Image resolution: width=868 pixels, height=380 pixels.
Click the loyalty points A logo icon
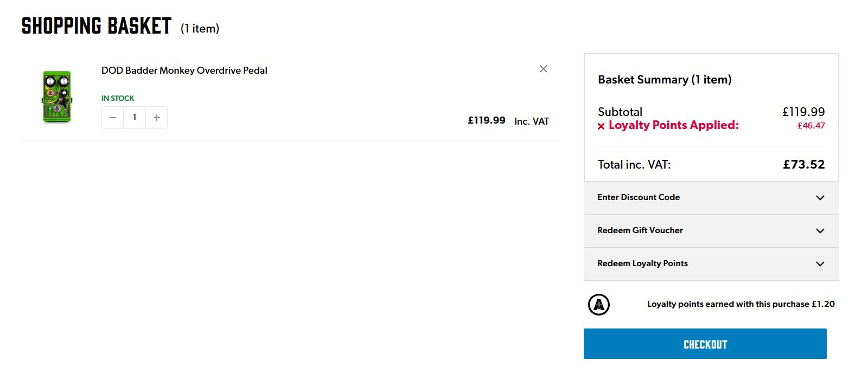[599, 304]
